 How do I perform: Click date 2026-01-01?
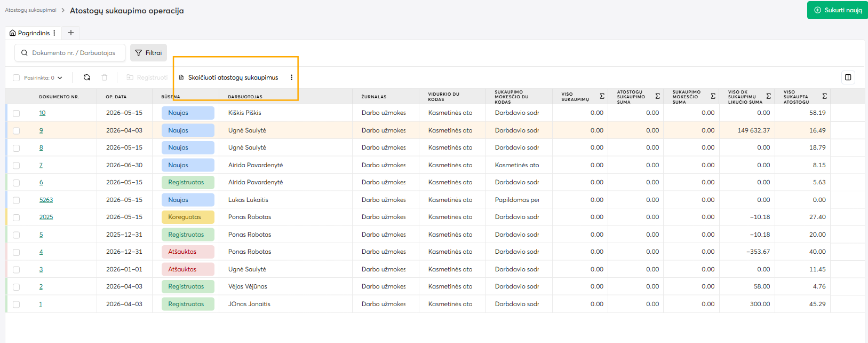[x=124, y=269]
